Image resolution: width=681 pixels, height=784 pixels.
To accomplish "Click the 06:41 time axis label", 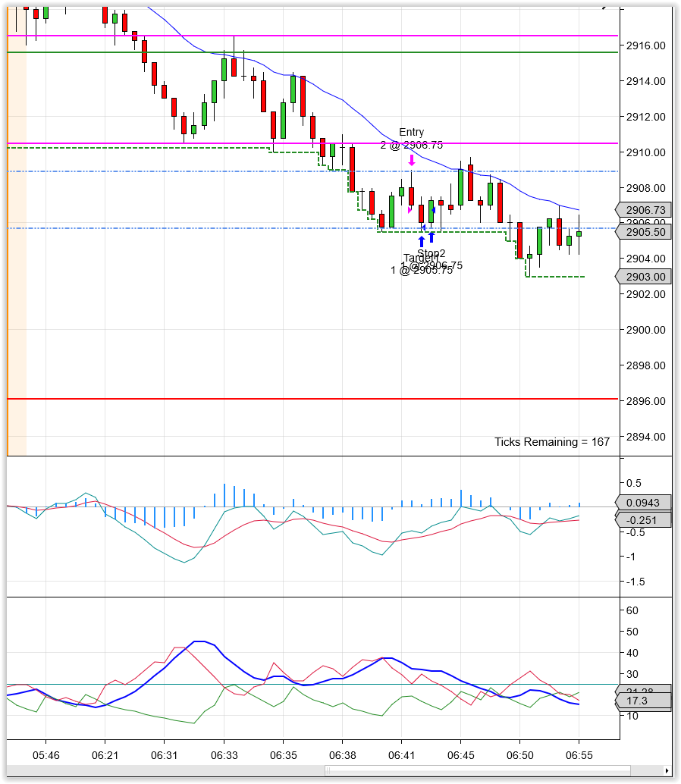I will pyautogui.click(x=401, y=755).
